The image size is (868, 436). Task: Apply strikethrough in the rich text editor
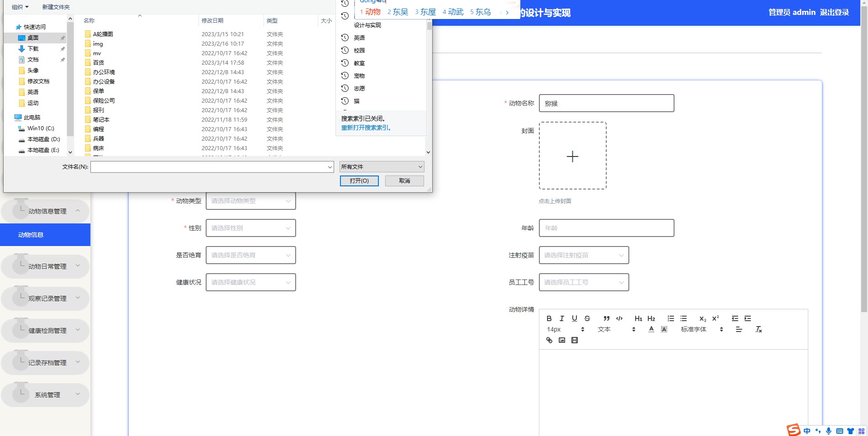[587, 318]
